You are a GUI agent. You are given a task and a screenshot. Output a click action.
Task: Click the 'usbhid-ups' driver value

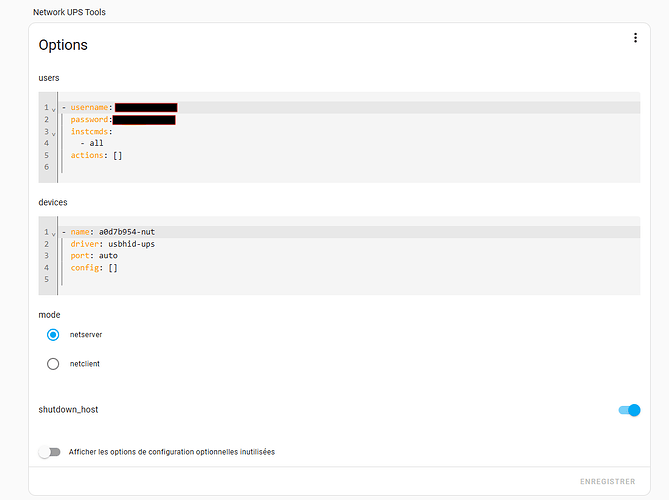click(x=131, y=244)
